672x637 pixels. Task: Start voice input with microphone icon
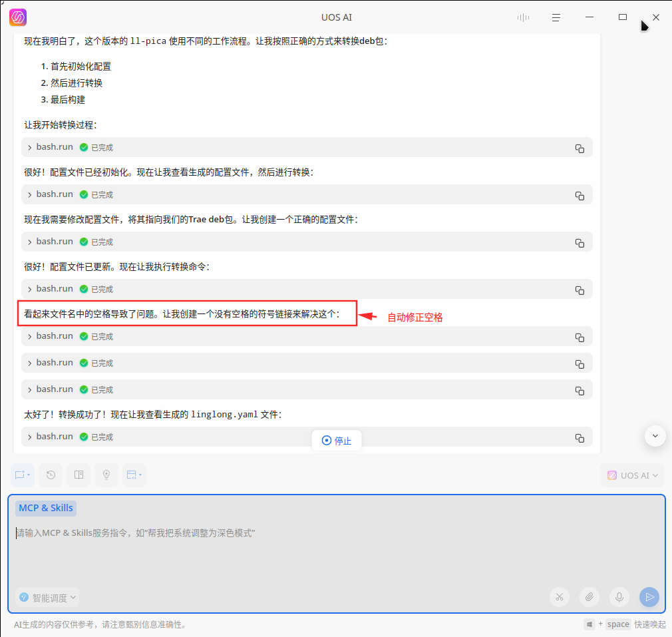(619, 596)
